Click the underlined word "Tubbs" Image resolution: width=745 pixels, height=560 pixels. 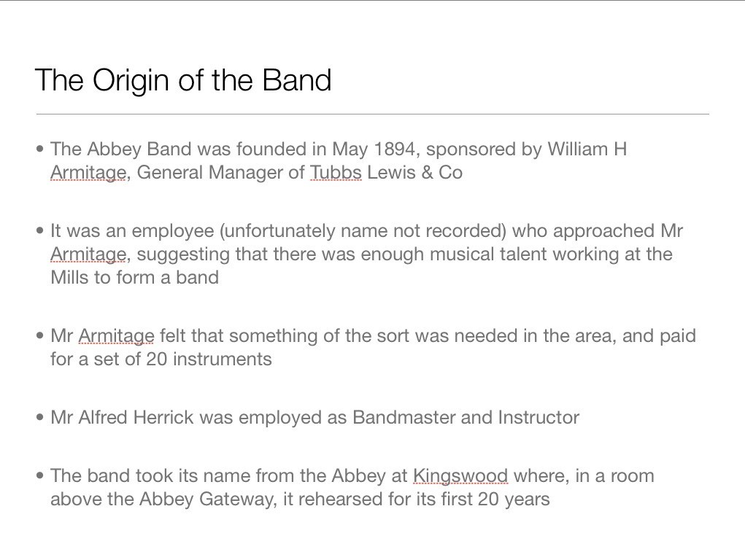pyautogui.click(x=336, y=173)
